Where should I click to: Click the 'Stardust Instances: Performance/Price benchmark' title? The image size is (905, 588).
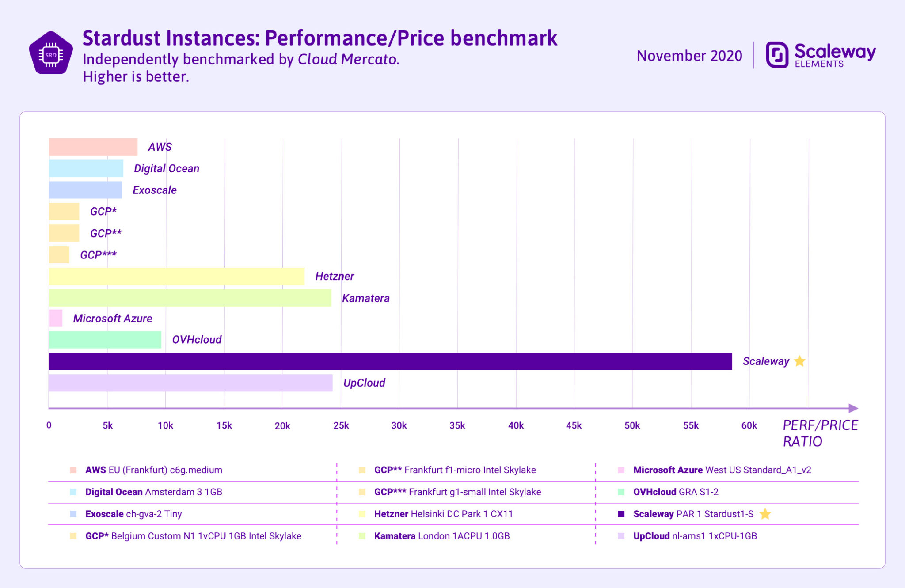pos(320,38)
